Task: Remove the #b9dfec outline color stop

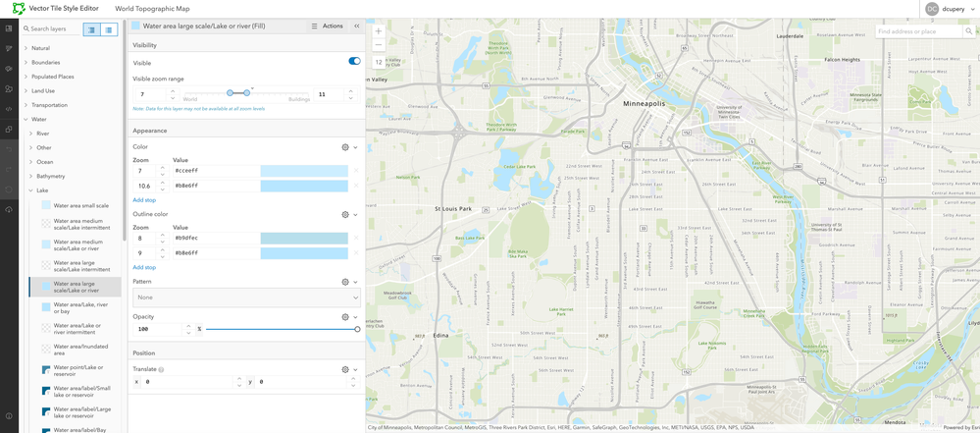Action: pos(356,239)
